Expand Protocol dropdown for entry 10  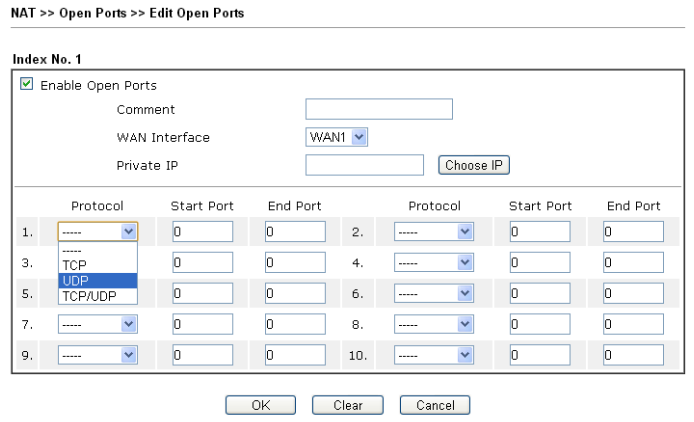[434, 355]
